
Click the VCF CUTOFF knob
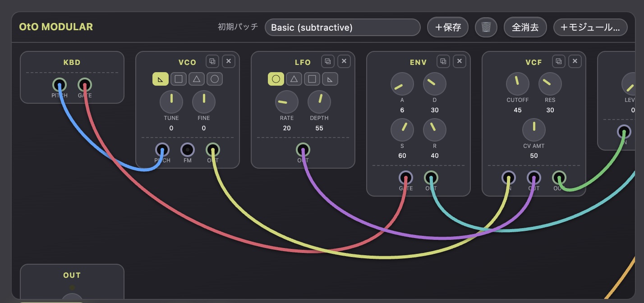[518, 84]
